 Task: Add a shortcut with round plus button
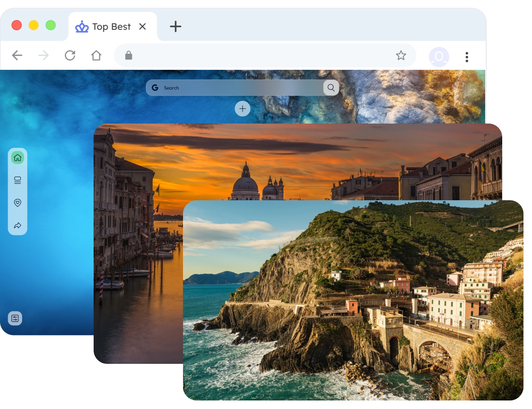pyautogui.click(x=243, y=109)
